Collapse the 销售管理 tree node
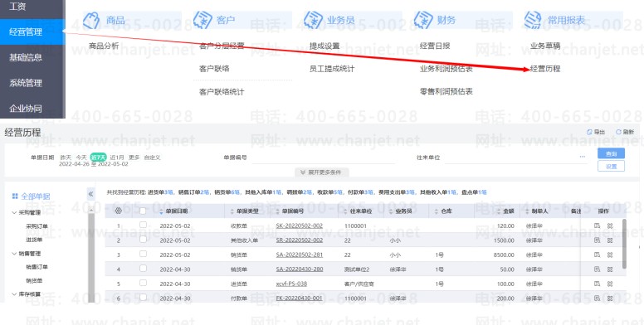Viewport: 644px width, 325px height. click(14, 254)
